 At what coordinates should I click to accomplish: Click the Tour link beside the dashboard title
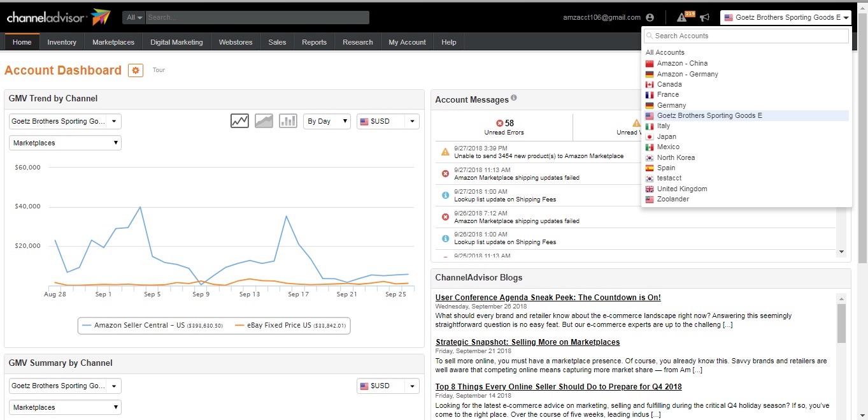click(x=159, y=70)
